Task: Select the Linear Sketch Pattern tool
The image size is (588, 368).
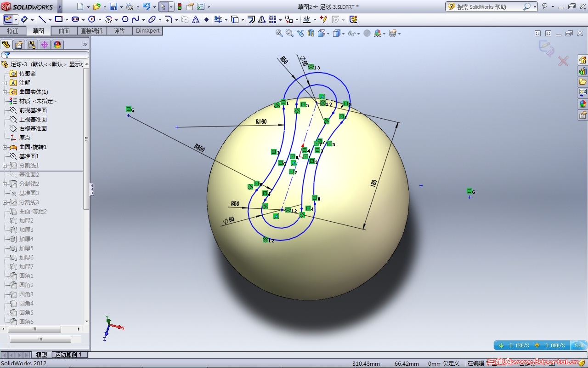Action: [272, 19]
